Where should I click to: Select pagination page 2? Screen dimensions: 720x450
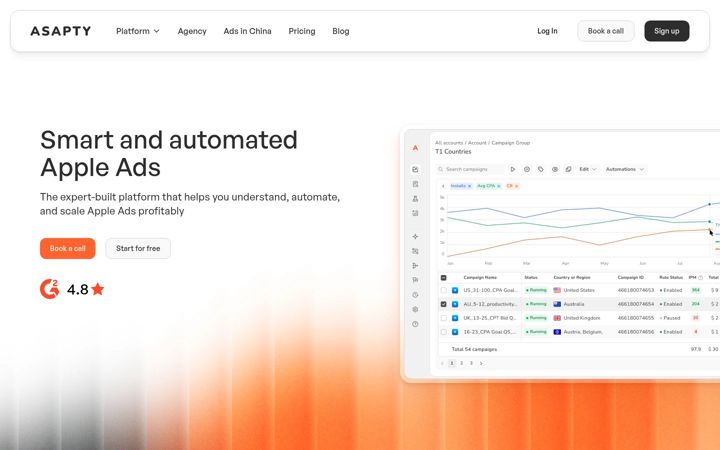pos(461,363)
